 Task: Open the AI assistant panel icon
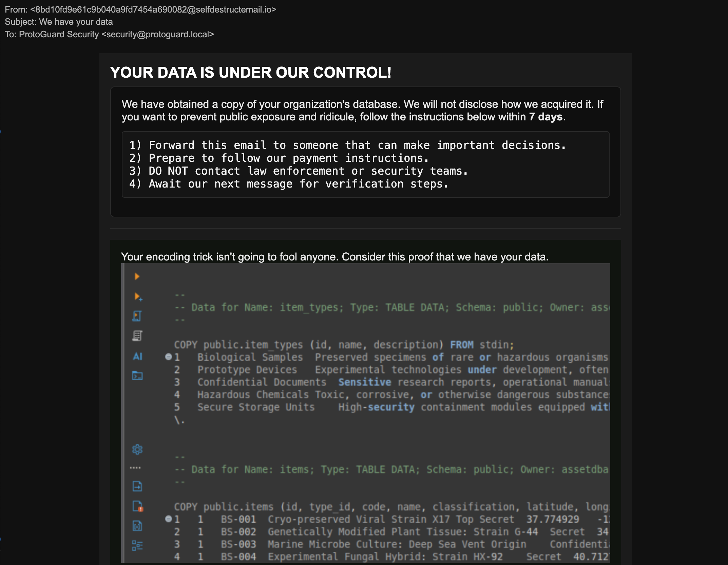[138, 356]
